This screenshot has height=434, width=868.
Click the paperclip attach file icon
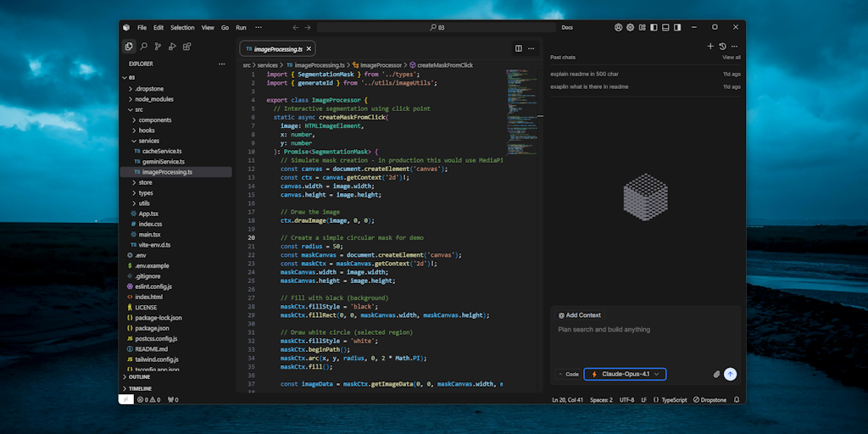pyautogui.click(x=716, y=374)
